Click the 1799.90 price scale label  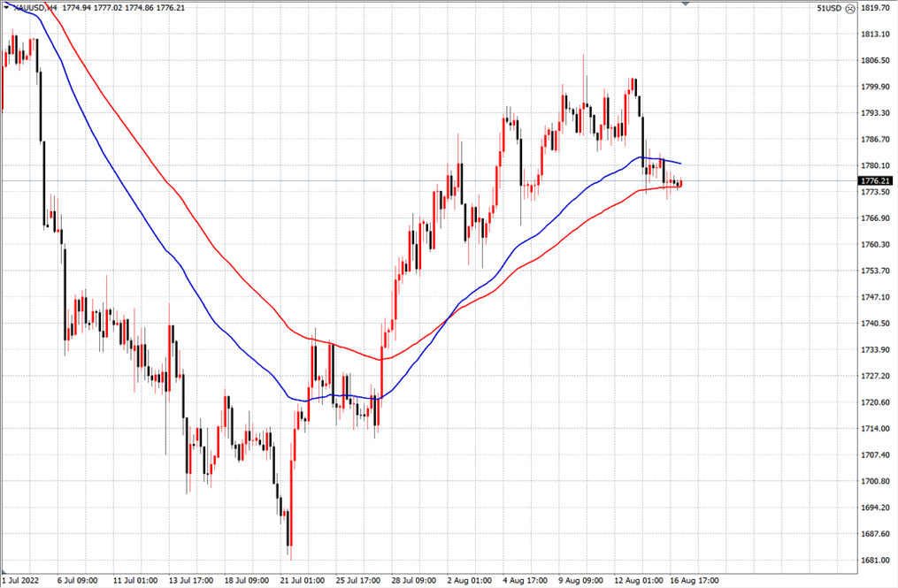tap(876, 87)
